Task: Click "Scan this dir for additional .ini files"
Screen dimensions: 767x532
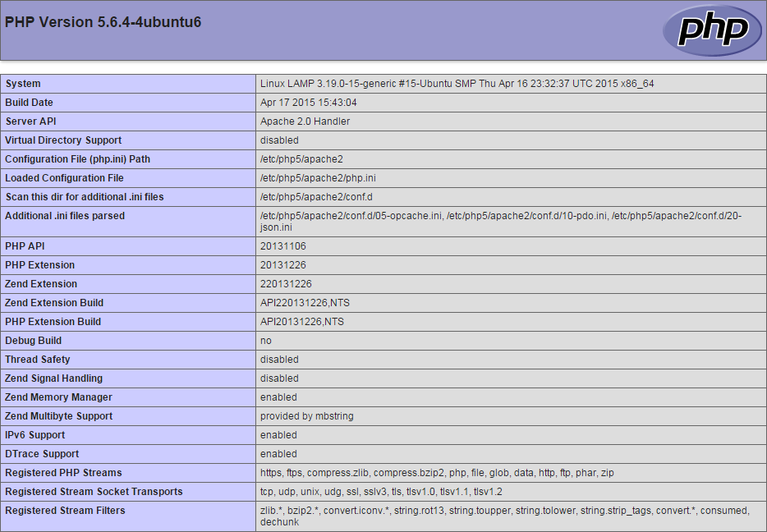Action: (x=84, y=197)
